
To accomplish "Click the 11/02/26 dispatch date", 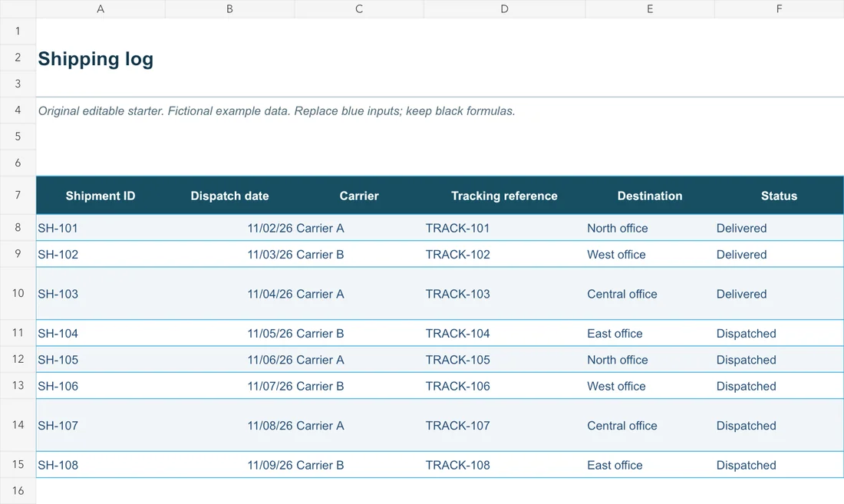I will click(270, 228).
